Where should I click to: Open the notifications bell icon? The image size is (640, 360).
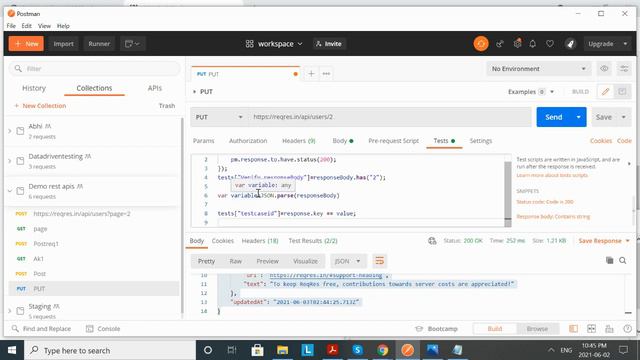click(533, 44)
